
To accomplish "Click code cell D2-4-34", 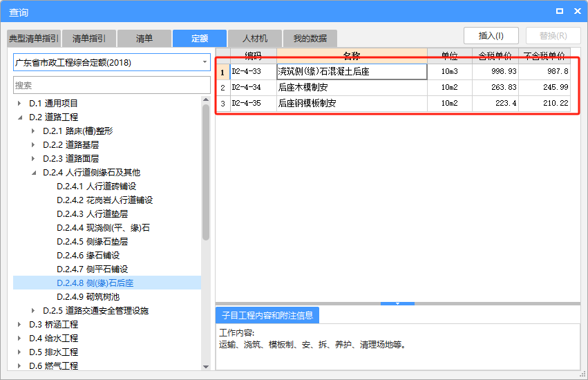I will point(254,88).
